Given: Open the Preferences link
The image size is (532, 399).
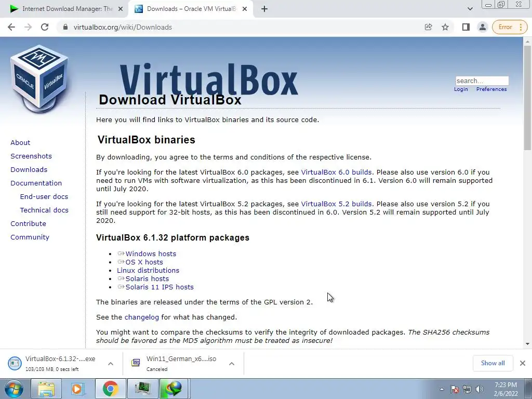Looking at the screenshot, I should click(x=491, y=89).
